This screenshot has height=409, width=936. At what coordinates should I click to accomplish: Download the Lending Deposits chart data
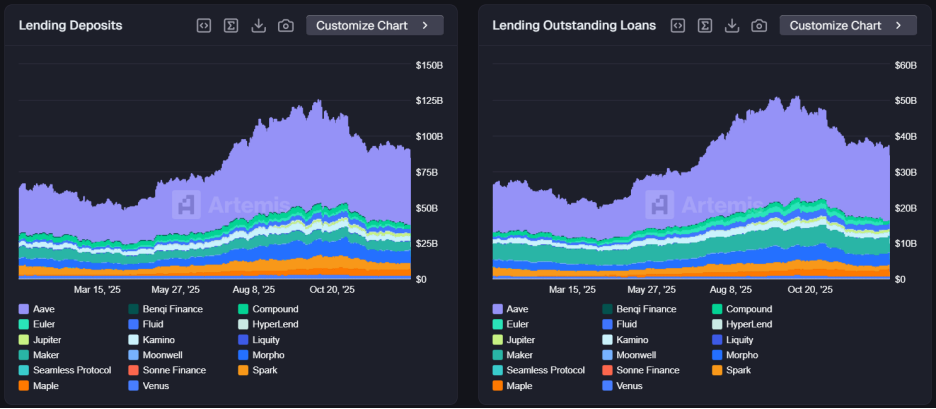pos(258,25)
